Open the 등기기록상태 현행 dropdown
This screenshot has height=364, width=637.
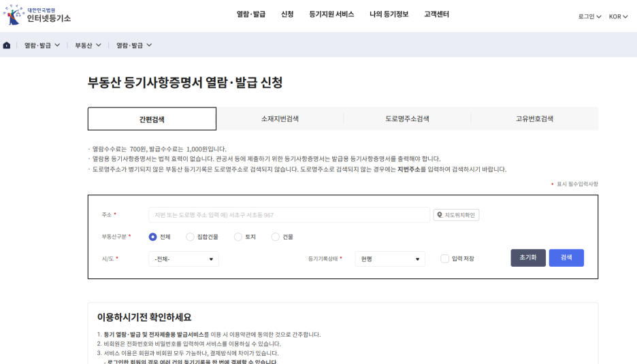(390, 259)
